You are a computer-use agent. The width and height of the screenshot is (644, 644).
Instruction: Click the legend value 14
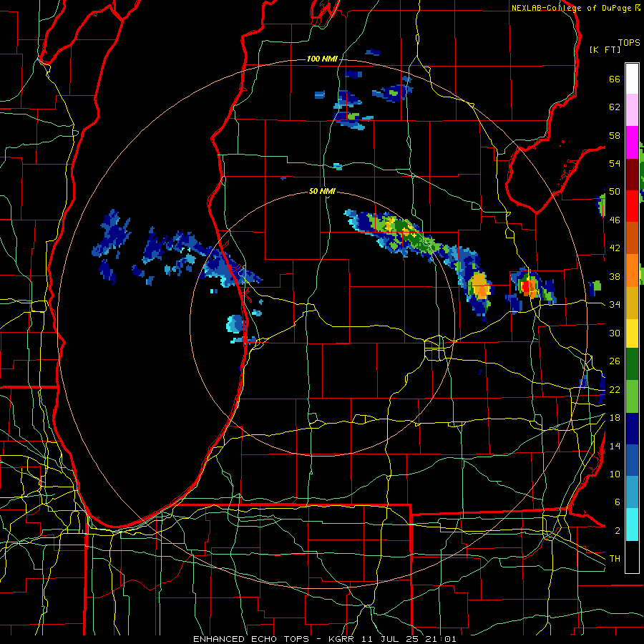pos(615,446)
